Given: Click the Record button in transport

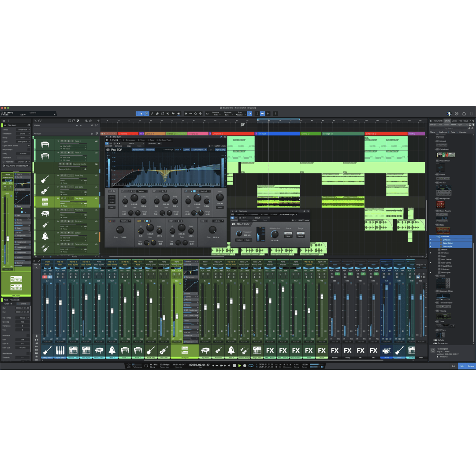Looking at the screenshot, I should (x=245, y=365).
